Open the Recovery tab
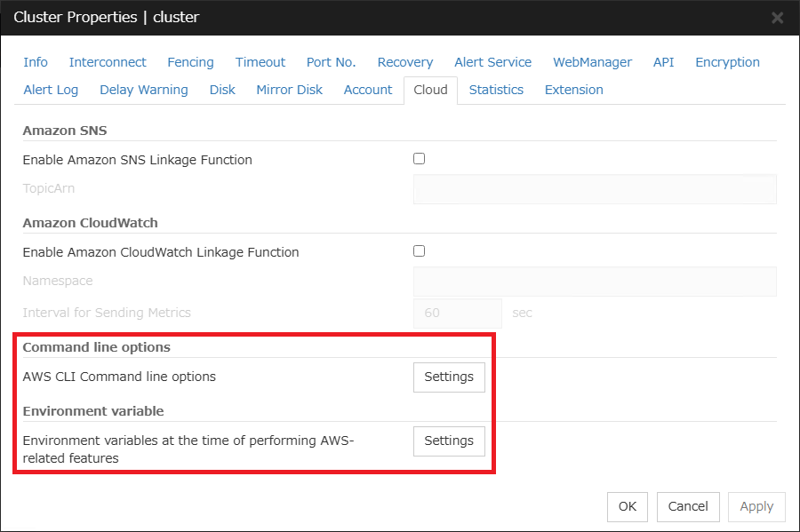 (x=404, y=62)
